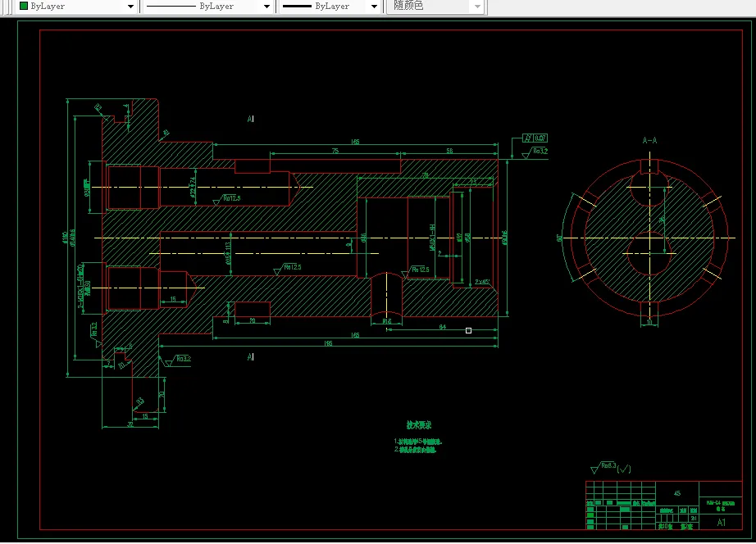Select the 2x45° chamfer note
The height and width of the screenshot is (544, 756).
(482, 282)
